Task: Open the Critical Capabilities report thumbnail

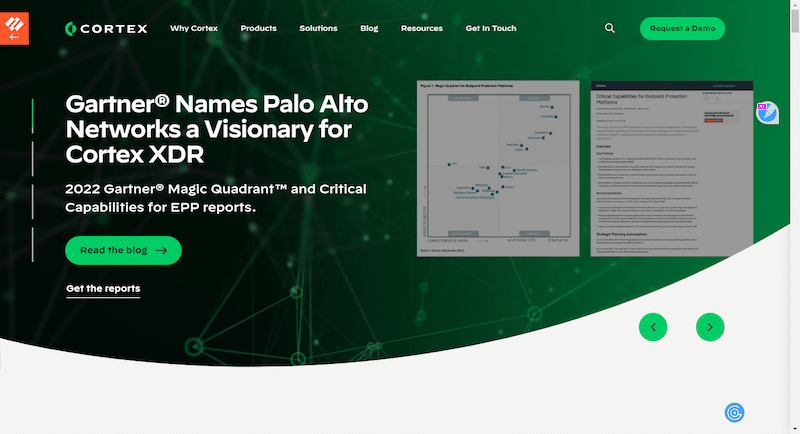Action: coord(672,168)
